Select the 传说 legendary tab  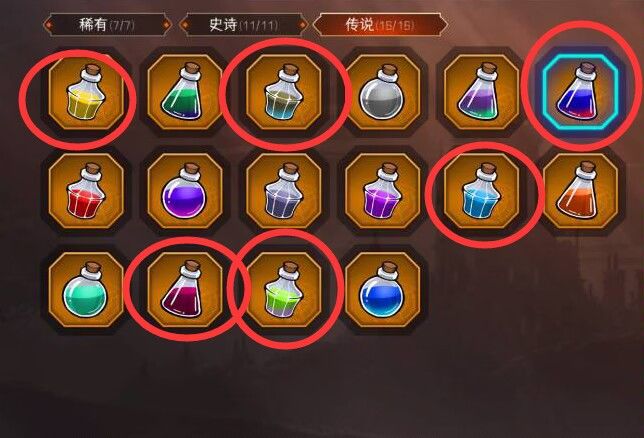point(380,25)
